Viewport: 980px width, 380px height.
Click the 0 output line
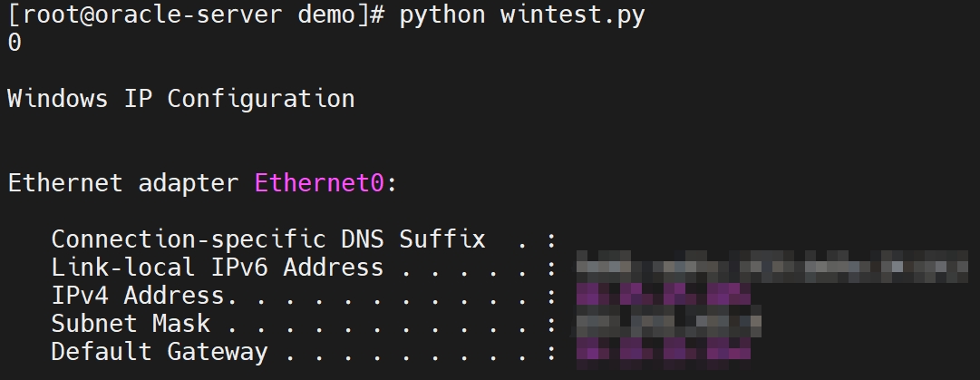(14, 42)
